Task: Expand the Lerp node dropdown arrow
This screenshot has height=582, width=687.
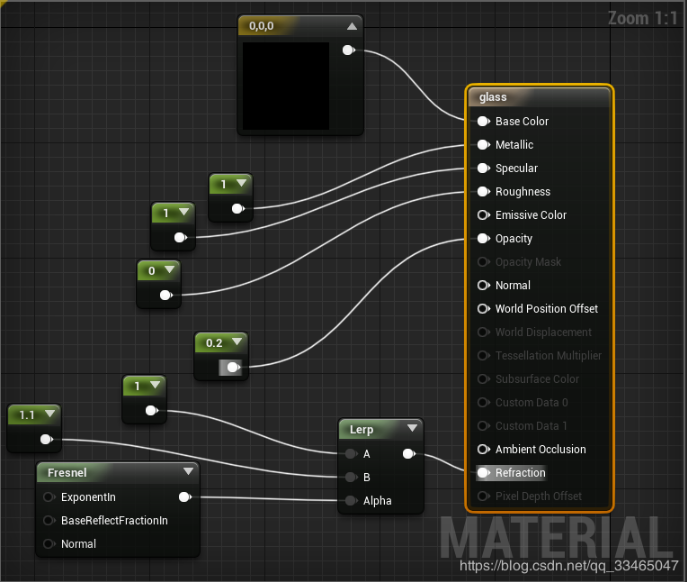Action: point(412,428)
